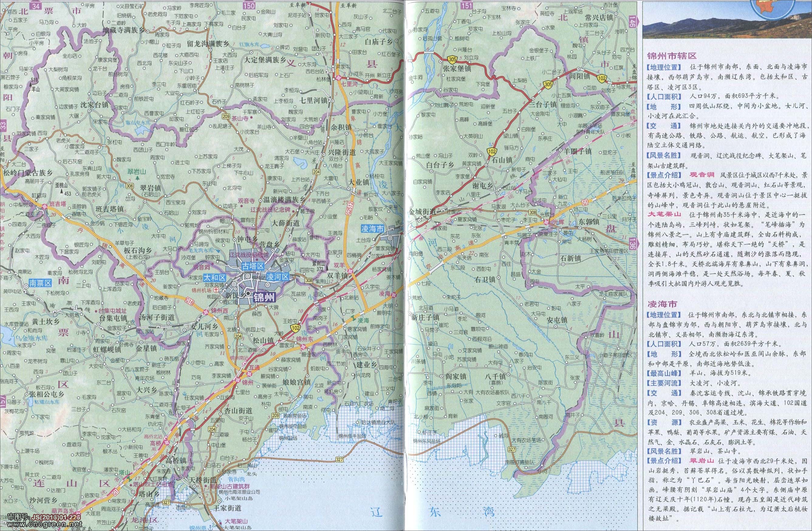This screenshot has width=812, height=531.
Task: Click the 锦州机场 airport icon
Action: (x=216, y=290)
